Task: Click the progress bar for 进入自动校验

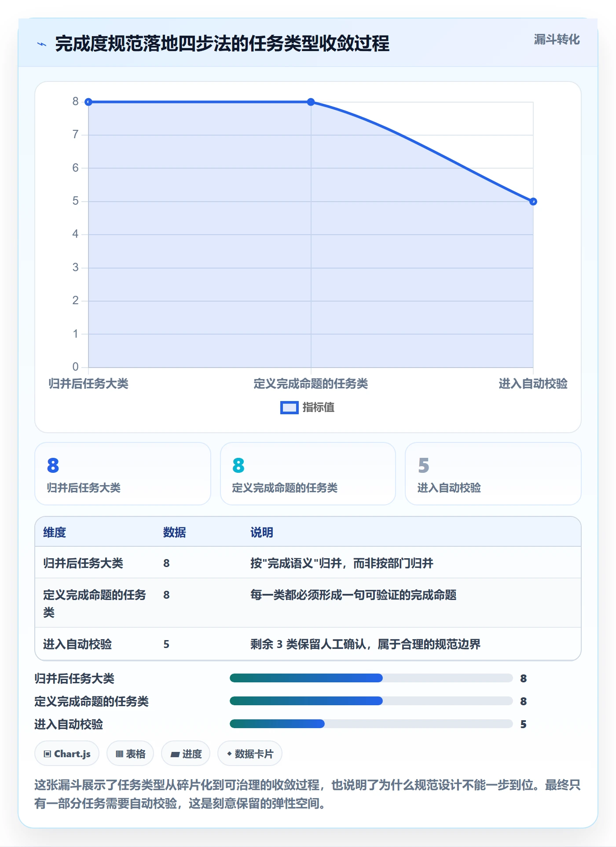Action: pyautogui.click(x=371, y=724)
